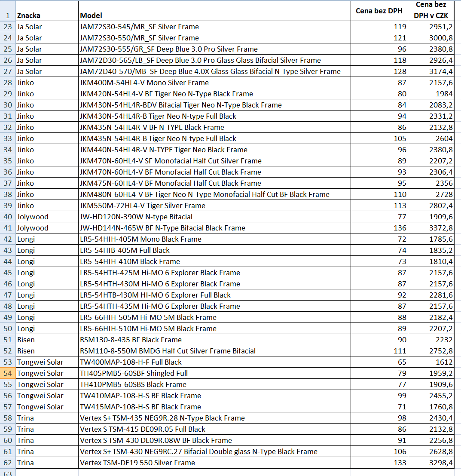461x476 pixels.
Task: Click cell LR5-66HIH-510M Hi-MO 5M
Action: 214,329
